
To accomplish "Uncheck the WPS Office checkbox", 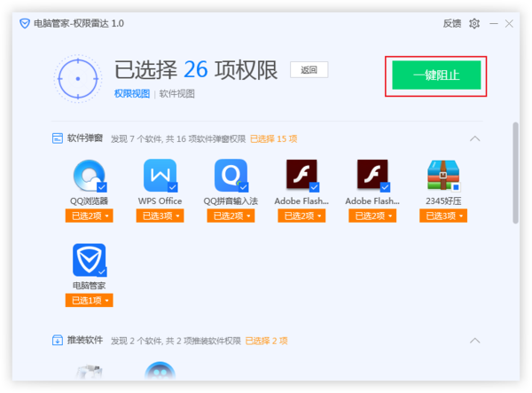I will pos(173,187).
